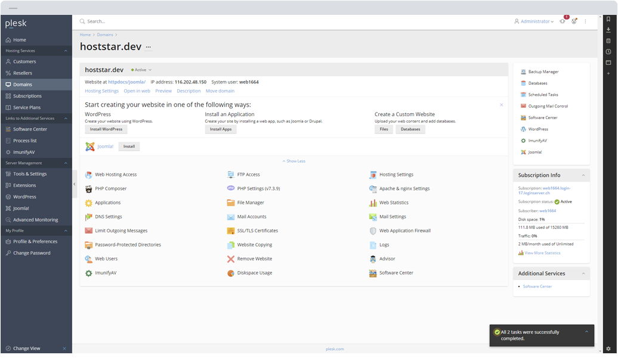
Task: Collapse Links to Additional Services section
Action: point(66,119)
